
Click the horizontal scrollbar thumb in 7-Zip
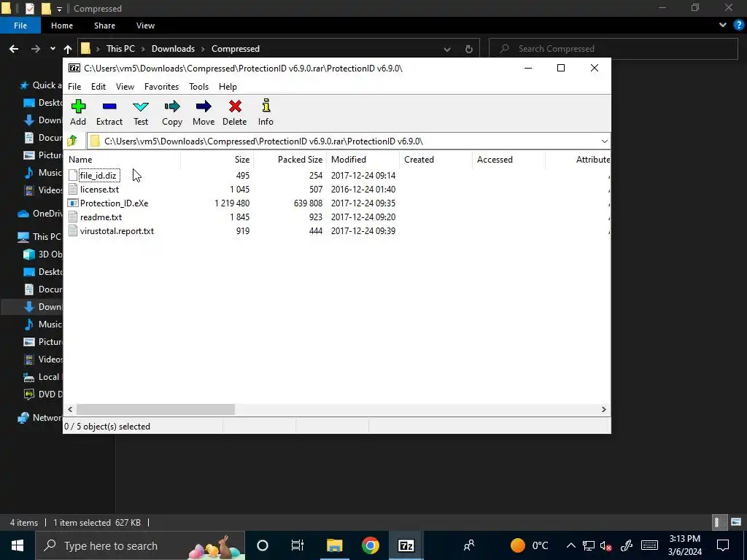[156, 410]
